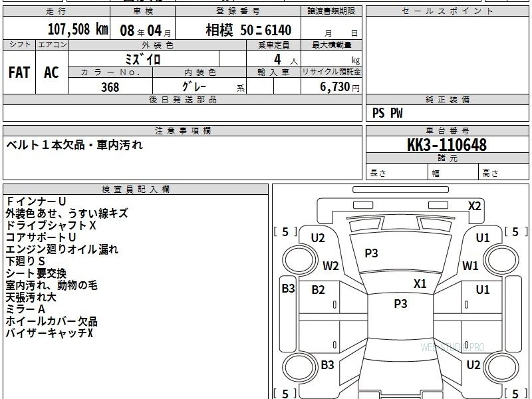Click the 走行 header cell
Viewport: 532px width, 399px height.
click(57, 11)
